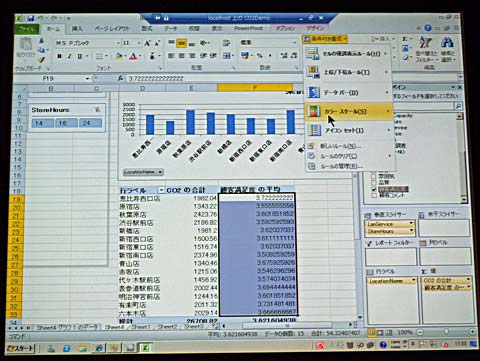
Task: Click the field list search magnifier icon
Action: tap(459, 106)
